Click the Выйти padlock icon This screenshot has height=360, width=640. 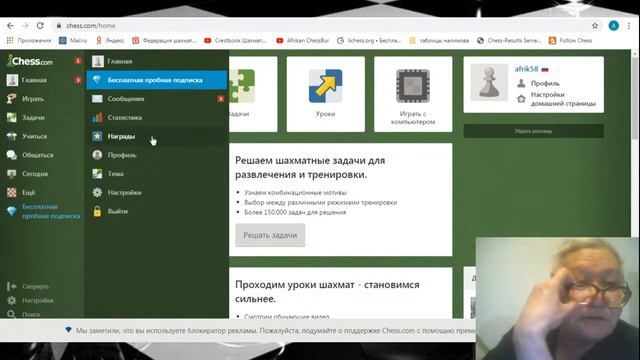97,211
